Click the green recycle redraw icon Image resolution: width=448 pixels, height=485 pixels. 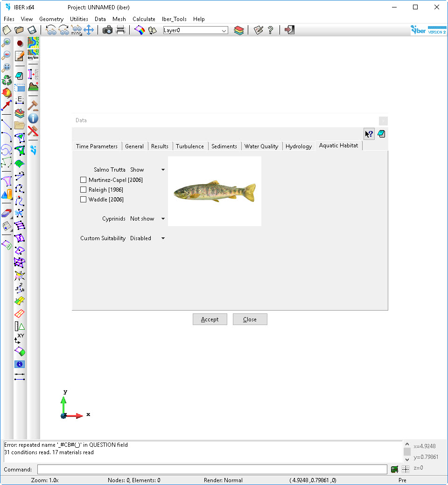point(7,80)
